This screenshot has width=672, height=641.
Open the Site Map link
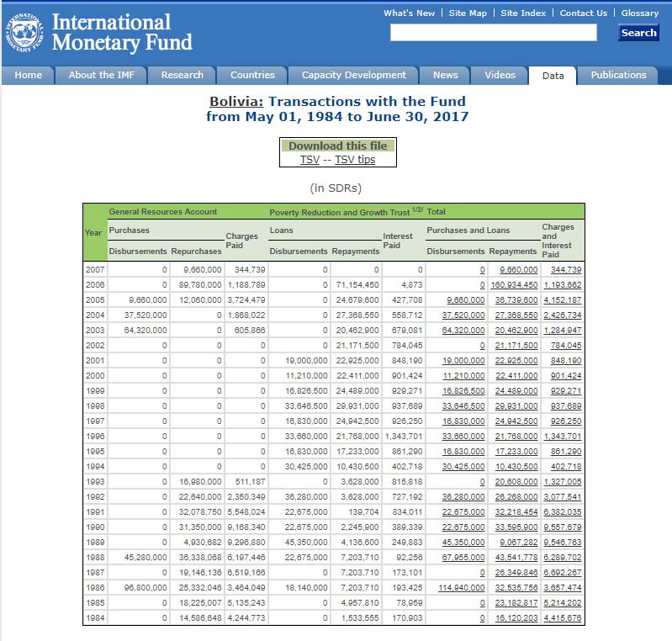pos(468,13)
